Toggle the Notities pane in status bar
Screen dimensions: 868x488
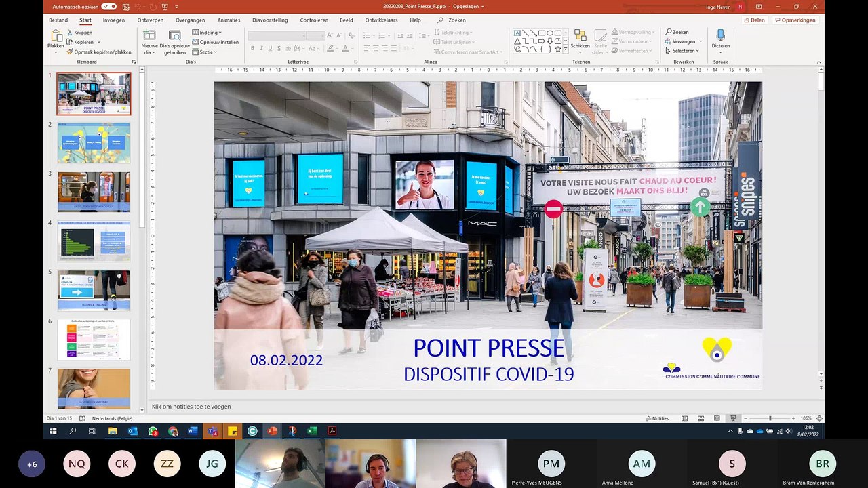[656, 418]
